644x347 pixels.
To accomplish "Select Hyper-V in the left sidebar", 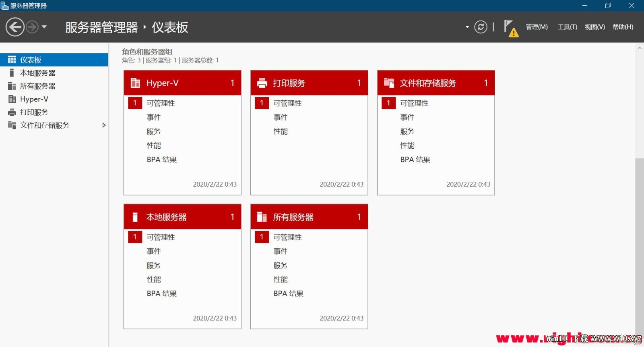I will point(54,99).
